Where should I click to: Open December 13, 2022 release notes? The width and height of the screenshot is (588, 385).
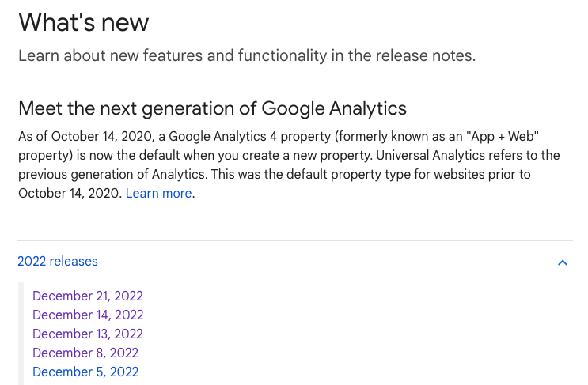[x=88, y=334]
